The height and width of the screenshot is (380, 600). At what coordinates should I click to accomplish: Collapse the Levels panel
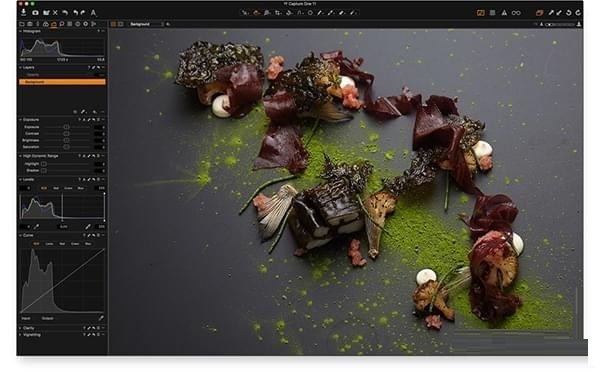click(20, 179)
